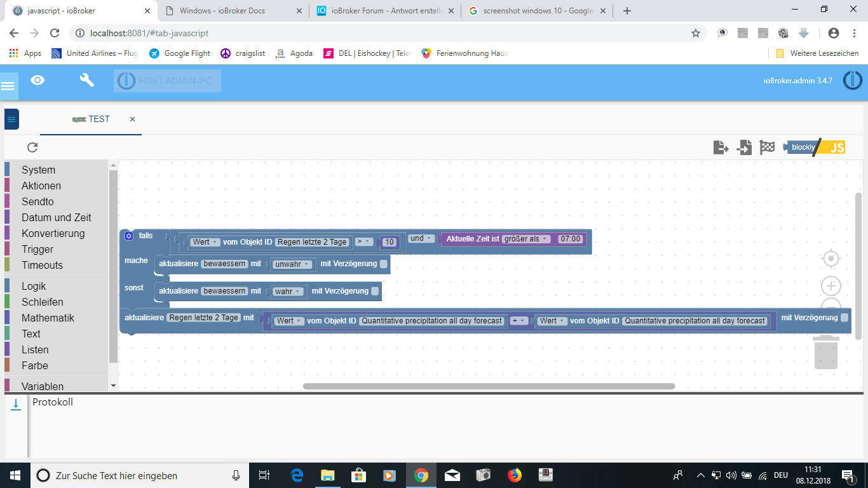Open the Listen toolbox category

click(35, 349)
